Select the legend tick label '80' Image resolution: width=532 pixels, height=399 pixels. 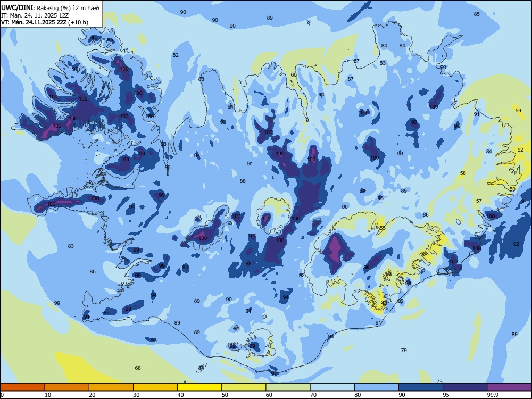(x=358, y=395)
